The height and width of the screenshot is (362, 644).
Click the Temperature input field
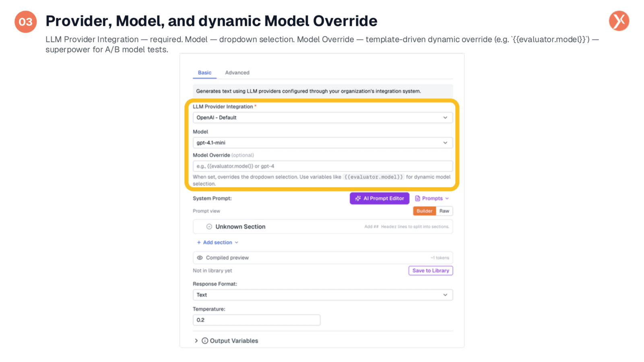tap(256, 320)
